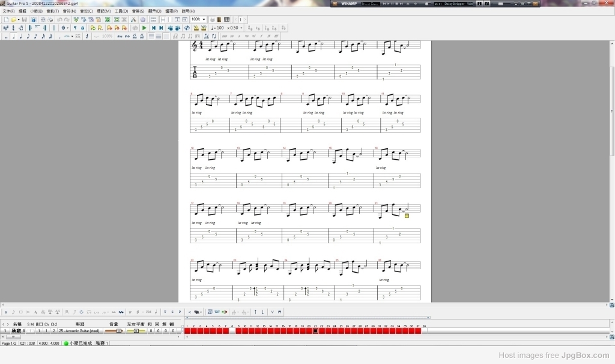615x364 pixels.
Task: Click the 25 - Acoustic Guitar (steel) instrument
Action: click(x=79, y=331)
